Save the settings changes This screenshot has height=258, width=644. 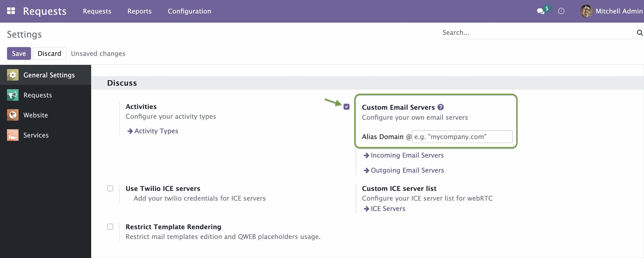pos(19,53)
